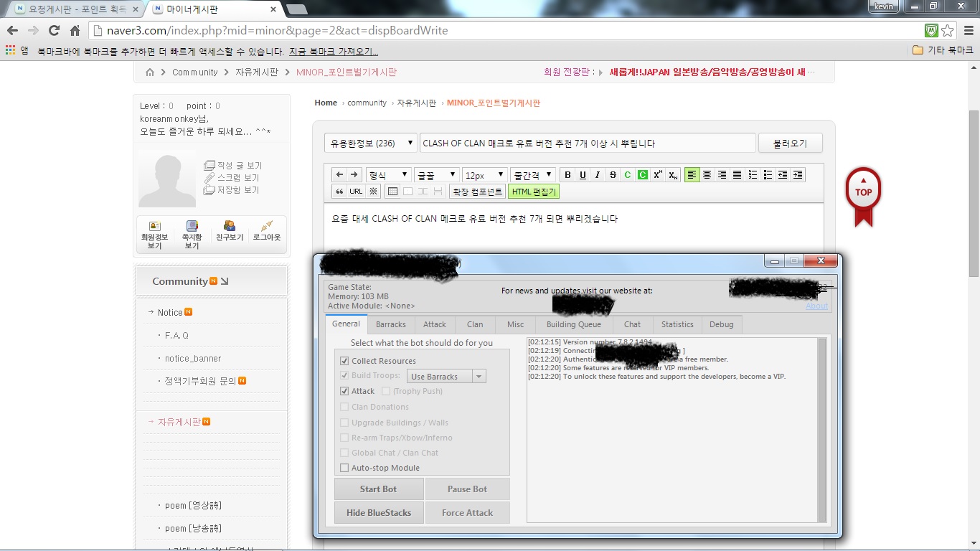Toggle Auto-stop Module checkbox
Image resolution: width=980 pixels, height=551 pixels.
coord(344,468)
